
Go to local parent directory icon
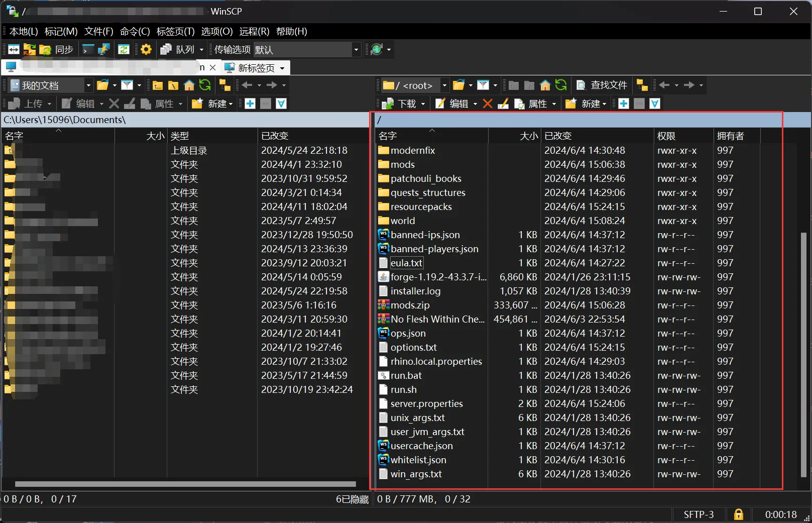(x=158, y=85)
